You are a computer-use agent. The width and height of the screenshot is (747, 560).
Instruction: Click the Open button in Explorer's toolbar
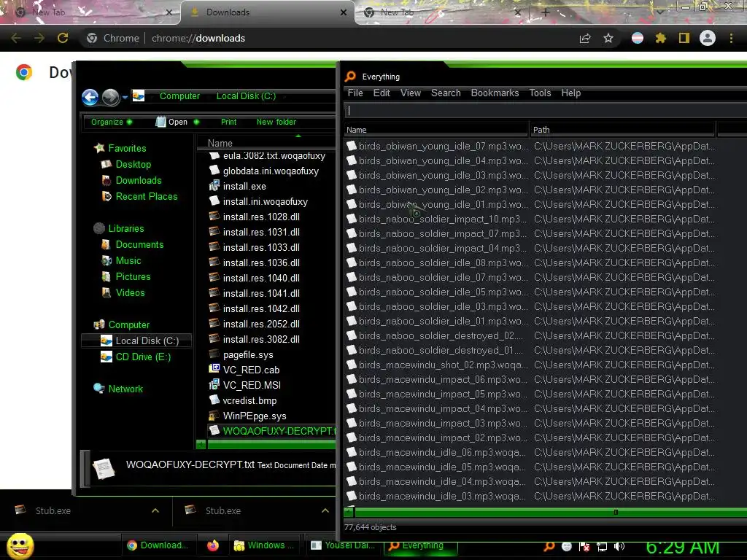point(172,122)
